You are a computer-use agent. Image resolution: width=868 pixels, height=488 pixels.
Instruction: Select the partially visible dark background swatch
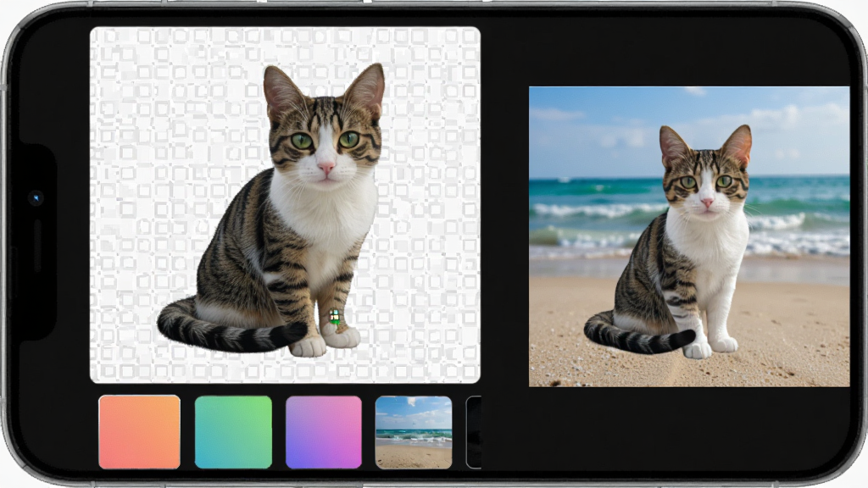click(x=474, y=431)
